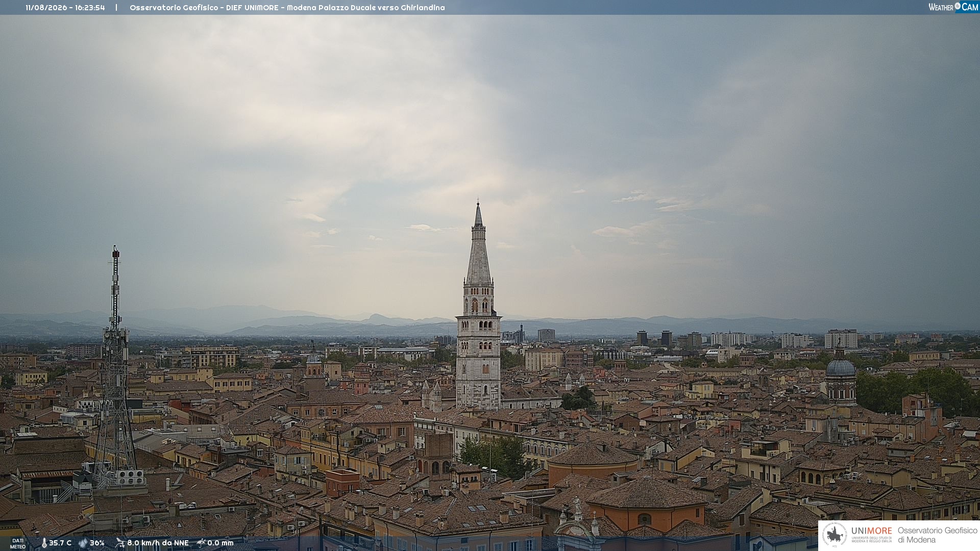Click the thermometer temperature icon
Viewport: 980px width, 551px height.
point(44,543)
